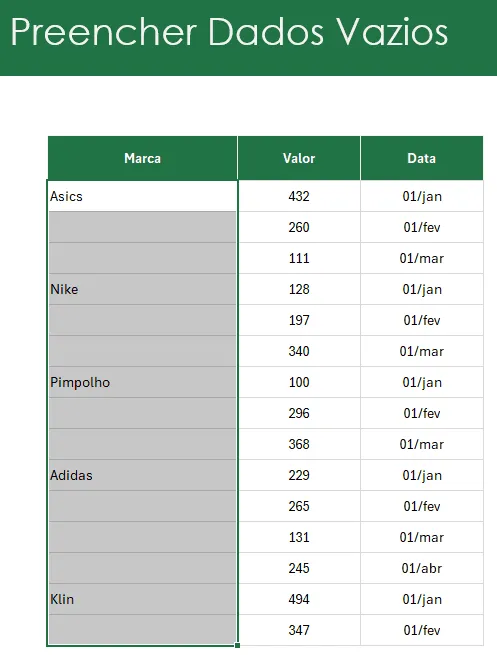Select the cell with value 432
The image size is (497, 655).
pyautogui.click(x=299, y=196)
